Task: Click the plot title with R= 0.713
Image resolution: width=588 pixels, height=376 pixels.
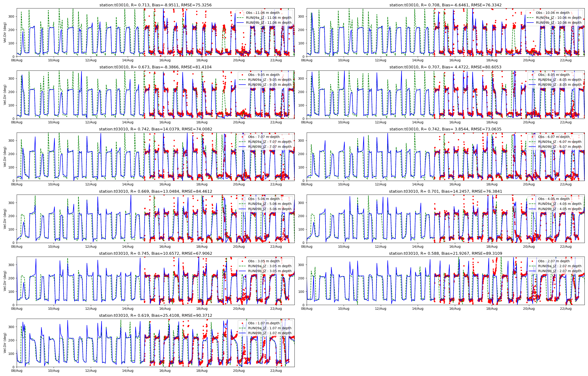Action: click(155, 5)
